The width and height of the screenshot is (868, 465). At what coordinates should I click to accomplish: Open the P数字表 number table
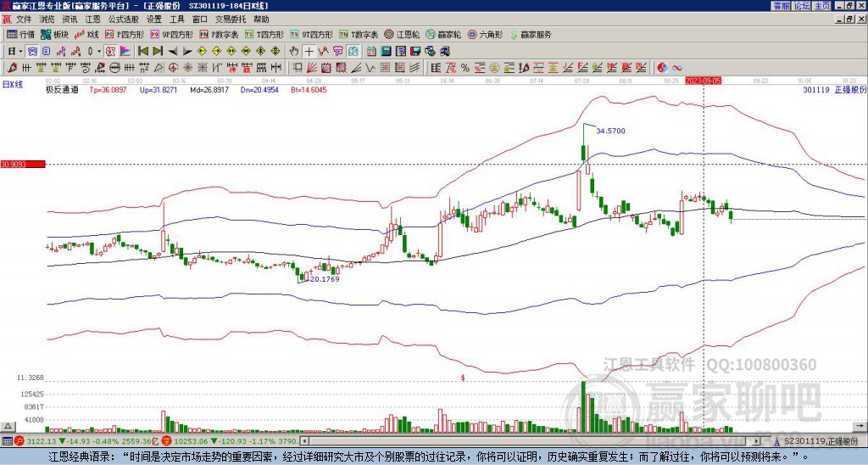[219, 34]
